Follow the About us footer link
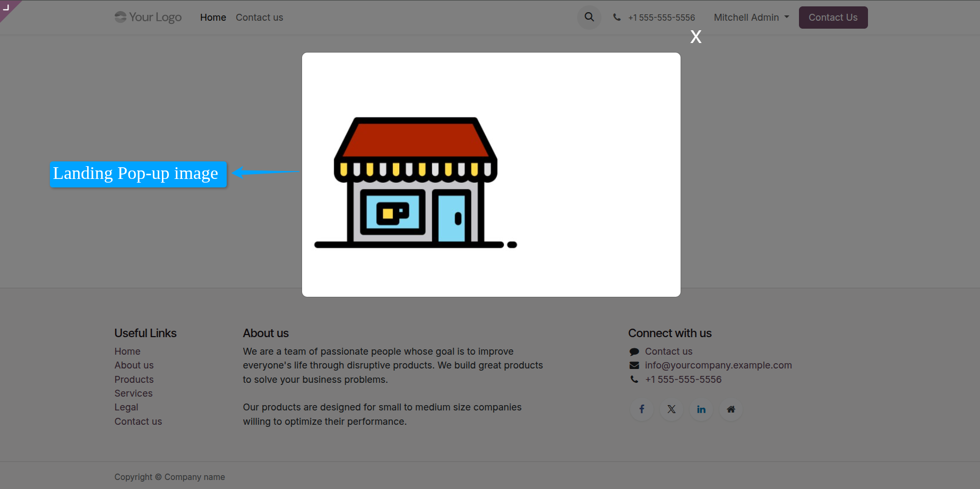 point(134,365)
